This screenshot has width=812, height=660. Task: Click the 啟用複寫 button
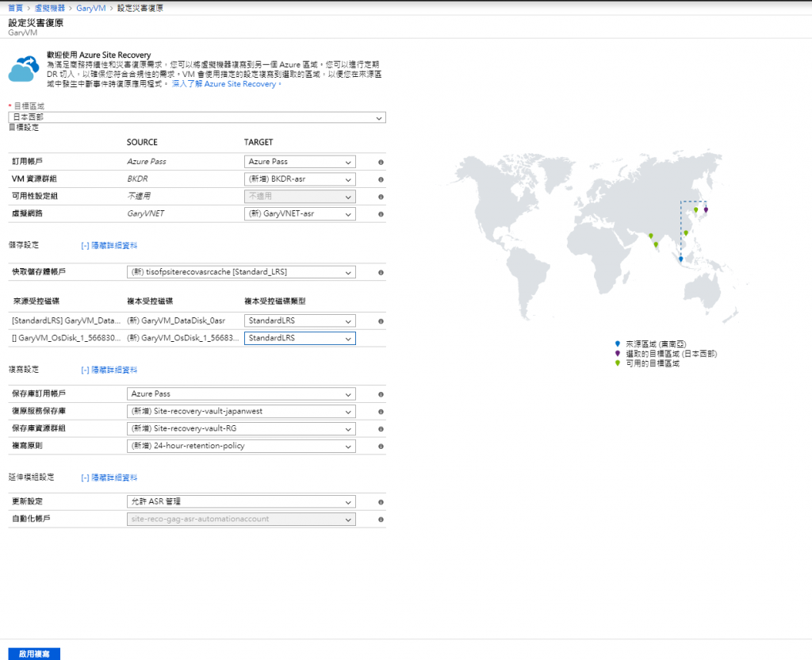34,654
